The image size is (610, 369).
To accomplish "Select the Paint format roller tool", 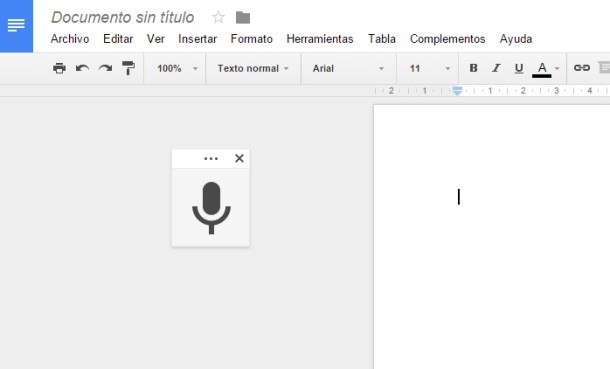I will pyautogui.click(x=128, y=68).
